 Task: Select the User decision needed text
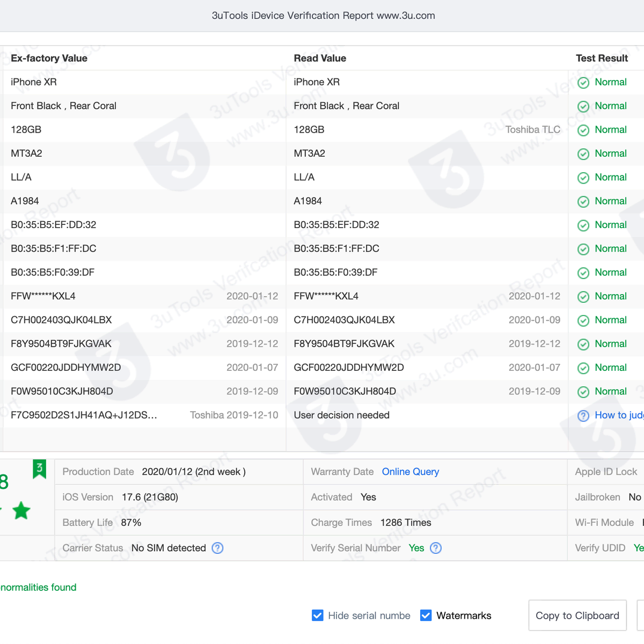coord(341,415)
